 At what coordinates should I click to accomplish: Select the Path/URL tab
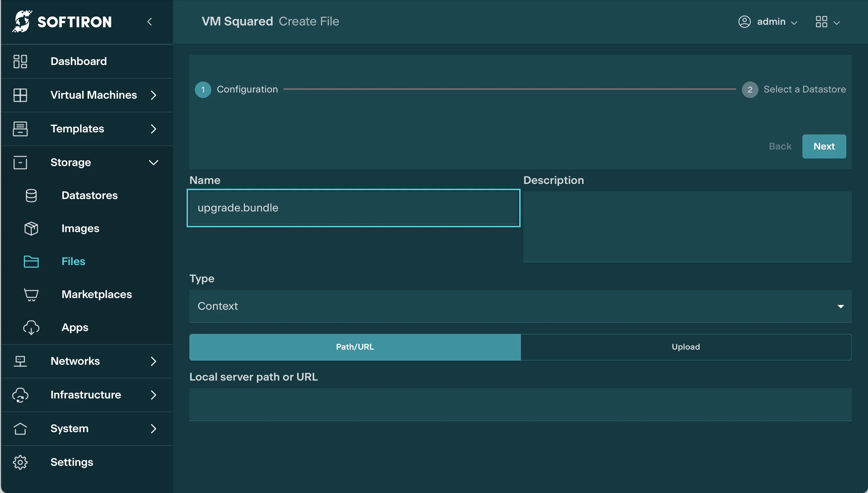354,346
